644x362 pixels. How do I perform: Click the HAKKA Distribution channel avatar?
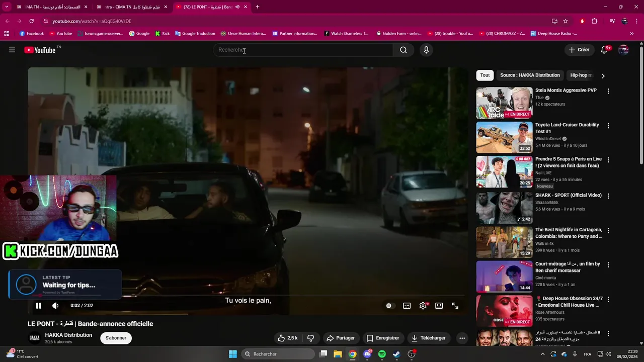(34, 338)
